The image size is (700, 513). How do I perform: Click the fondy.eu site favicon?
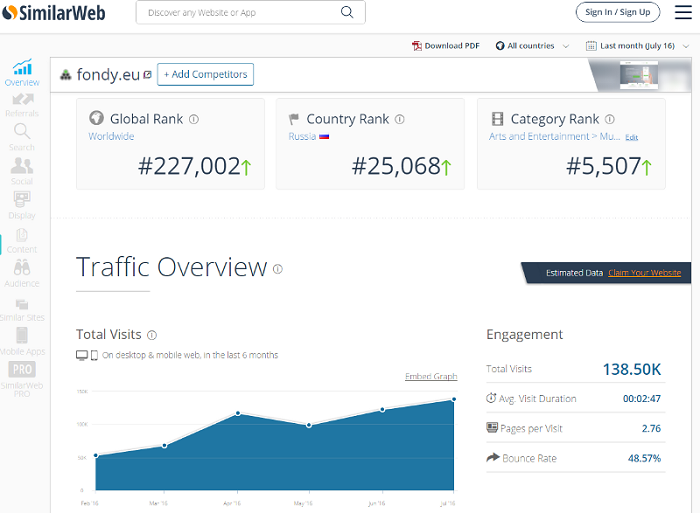click(66, 75)
